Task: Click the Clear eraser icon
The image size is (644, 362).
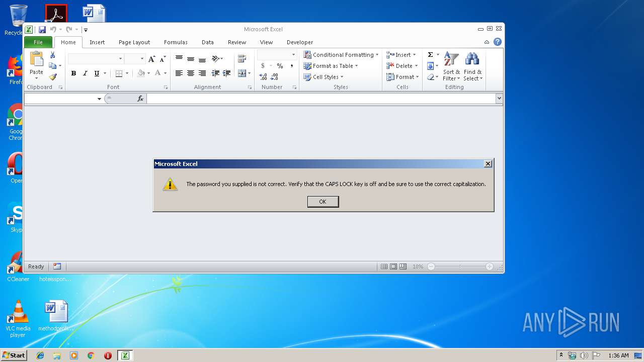Action: [x=431, y=77]
